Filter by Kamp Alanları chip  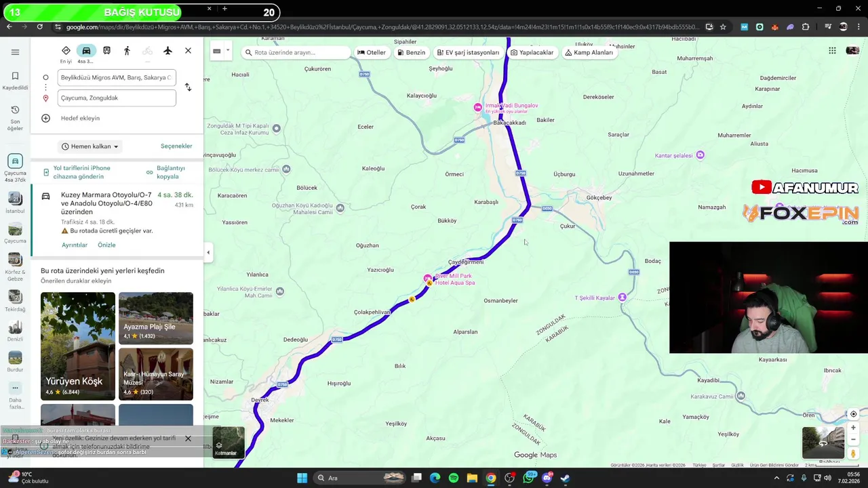[x=589, y=52]
